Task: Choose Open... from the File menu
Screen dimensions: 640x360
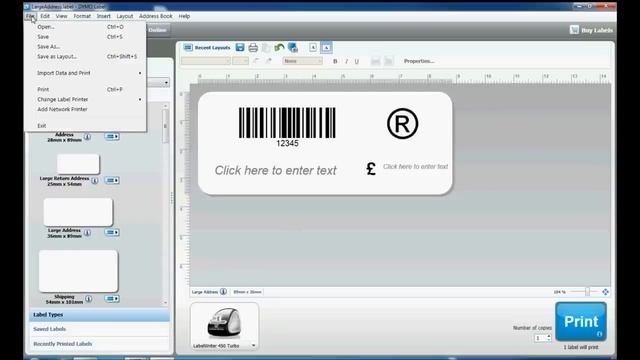Action: [85, 27]
